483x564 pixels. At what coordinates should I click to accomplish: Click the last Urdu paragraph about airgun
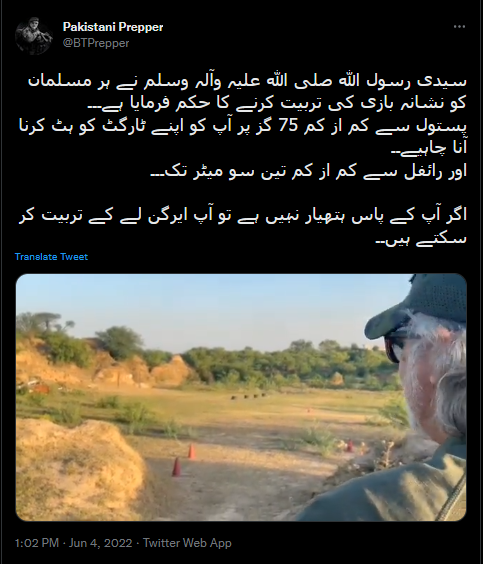(242, 227)
